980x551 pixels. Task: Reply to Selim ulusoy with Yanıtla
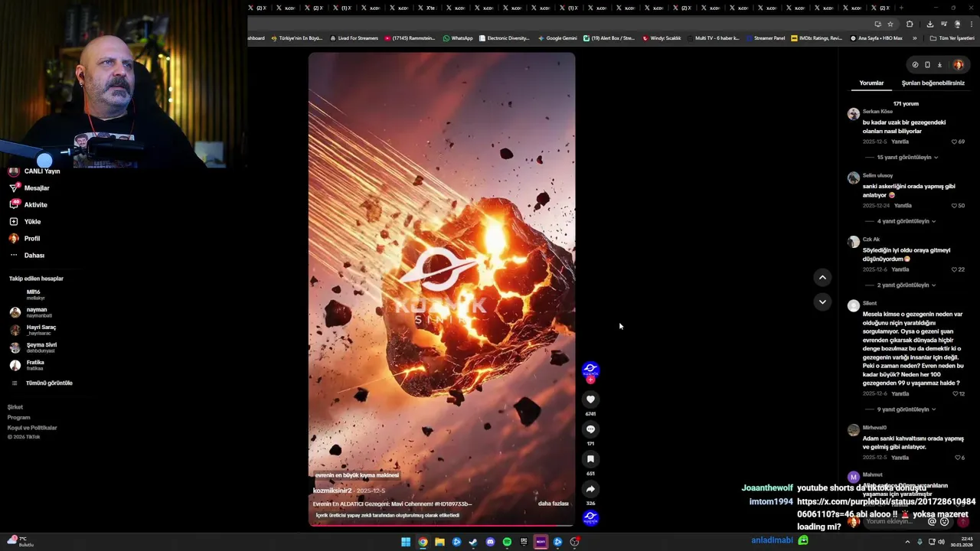pos(903,206)
